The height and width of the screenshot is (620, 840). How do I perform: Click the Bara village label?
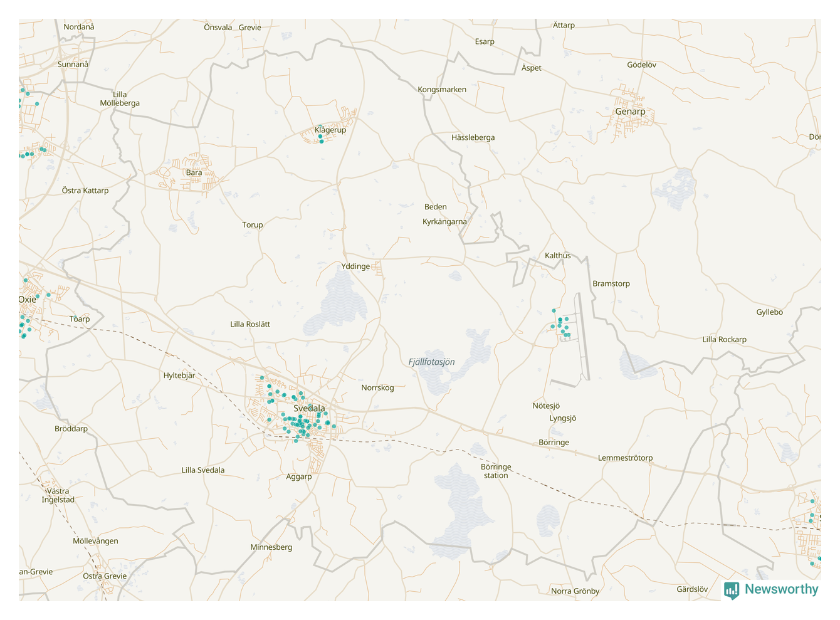click(x=194, y=172)
